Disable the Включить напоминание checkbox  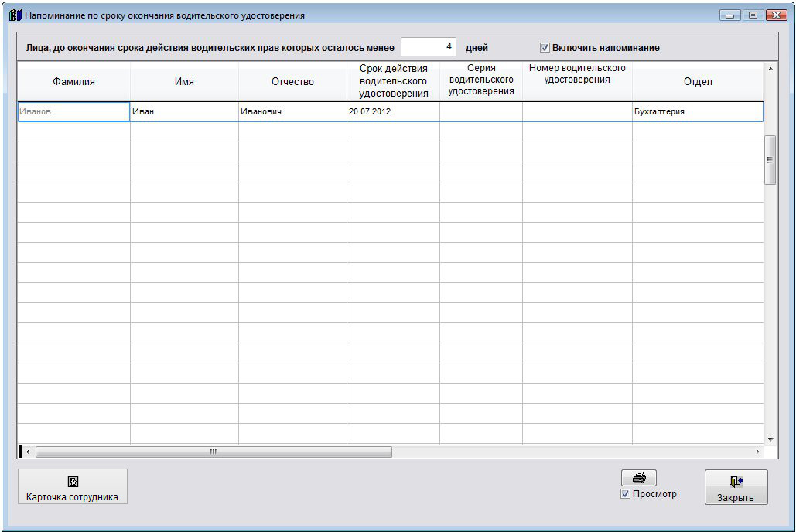click(545, 48)
